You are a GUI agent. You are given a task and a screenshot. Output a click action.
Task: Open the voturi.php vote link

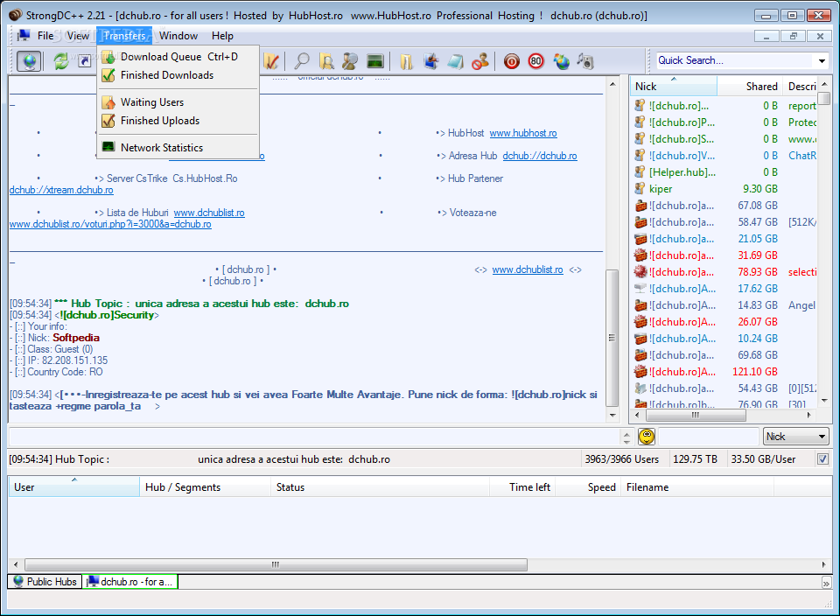tap(110, 225)
